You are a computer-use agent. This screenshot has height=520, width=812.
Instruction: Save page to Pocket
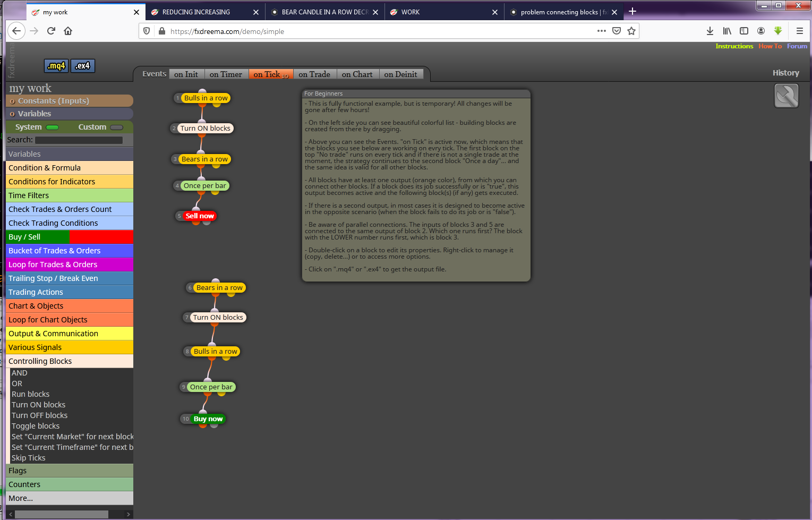point(617,31)
